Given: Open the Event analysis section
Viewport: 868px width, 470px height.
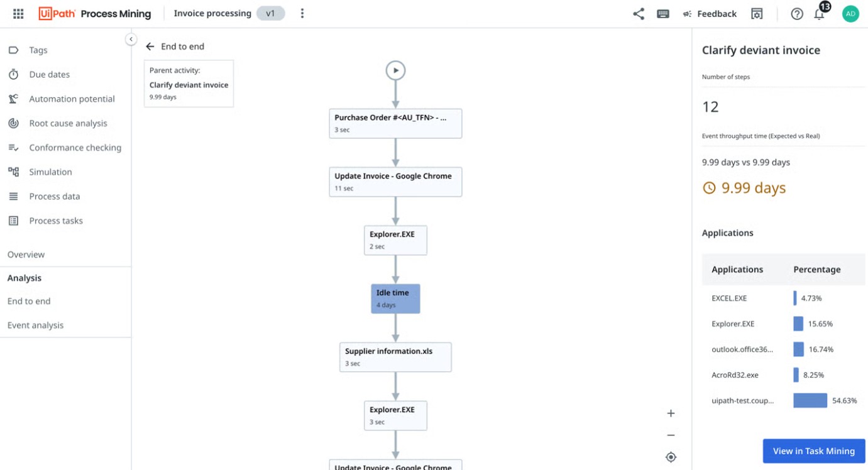Looking at the screenshot, I should (36, 325).
